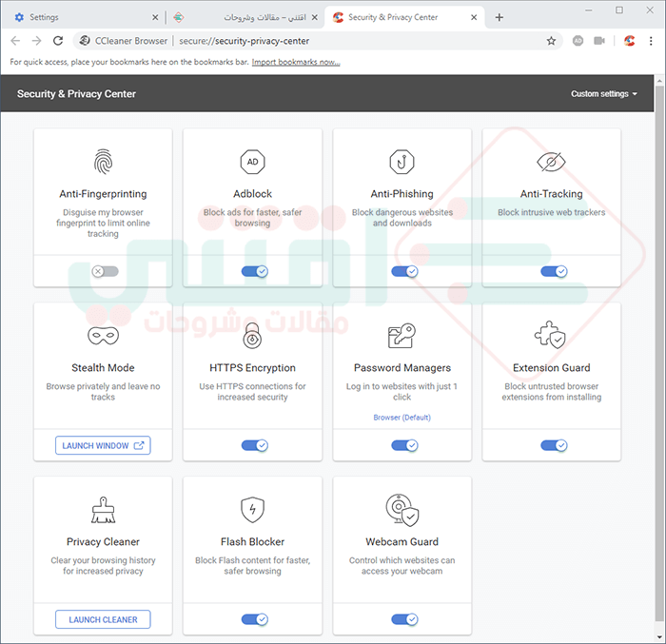Click the Anti-Tracking crossed-eye icon
Image resolution: width=666 pixels, height=644 pixels.
pos(551,162)
